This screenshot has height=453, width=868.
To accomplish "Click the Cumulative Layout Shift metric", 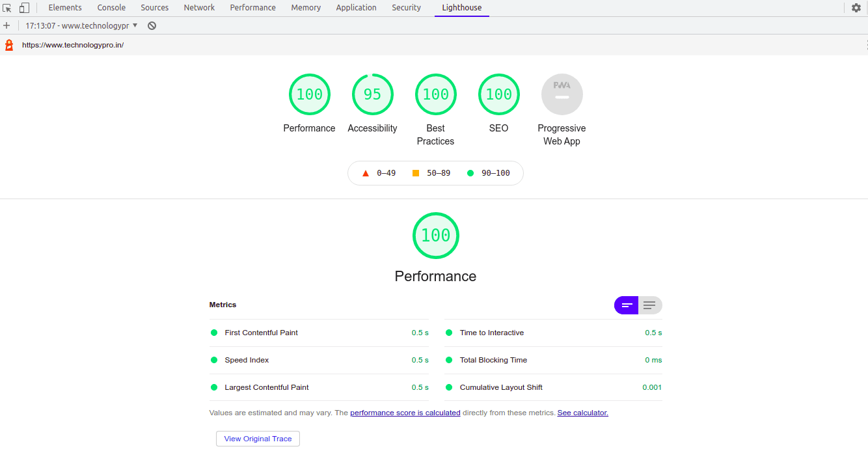I will pos(554,387).
